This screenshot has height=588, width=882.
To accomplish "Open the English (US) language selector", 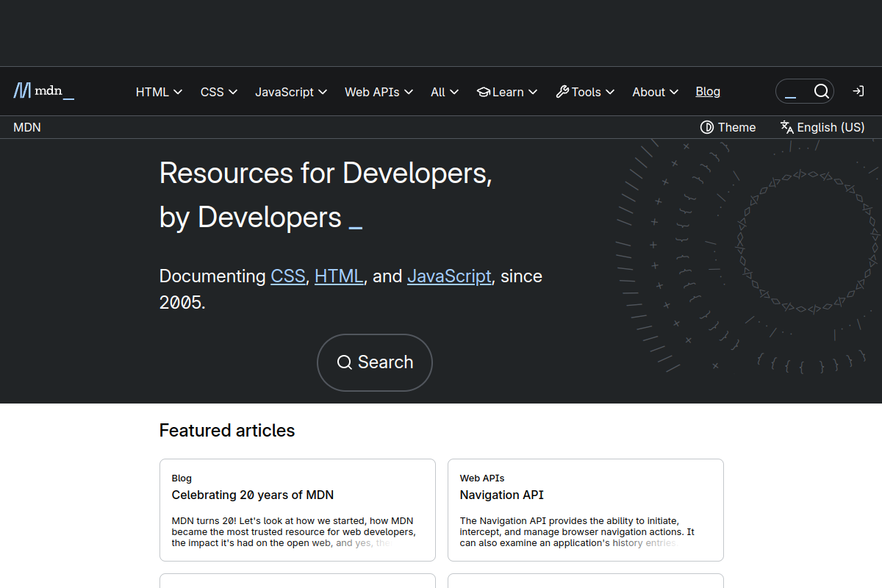I will (x=822, y=127).
